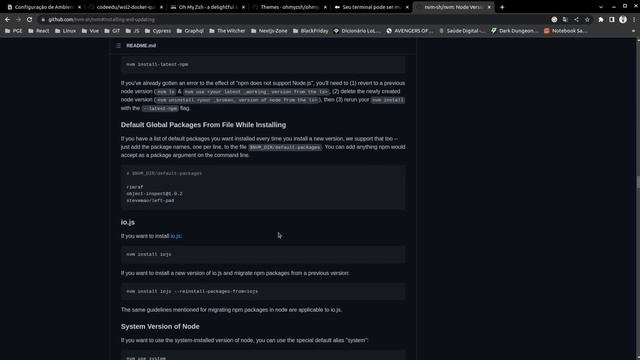The width and height of the screenshot is (640, 360).
Task: Click the $NVM_DIR/default-packages inline code
Action: point(285,147)
